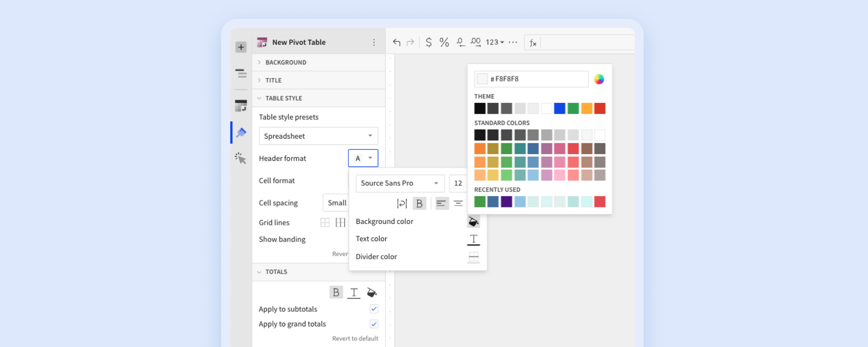Uncheck Apply to grand totals
868x347 pixels.
click(374, 324)
